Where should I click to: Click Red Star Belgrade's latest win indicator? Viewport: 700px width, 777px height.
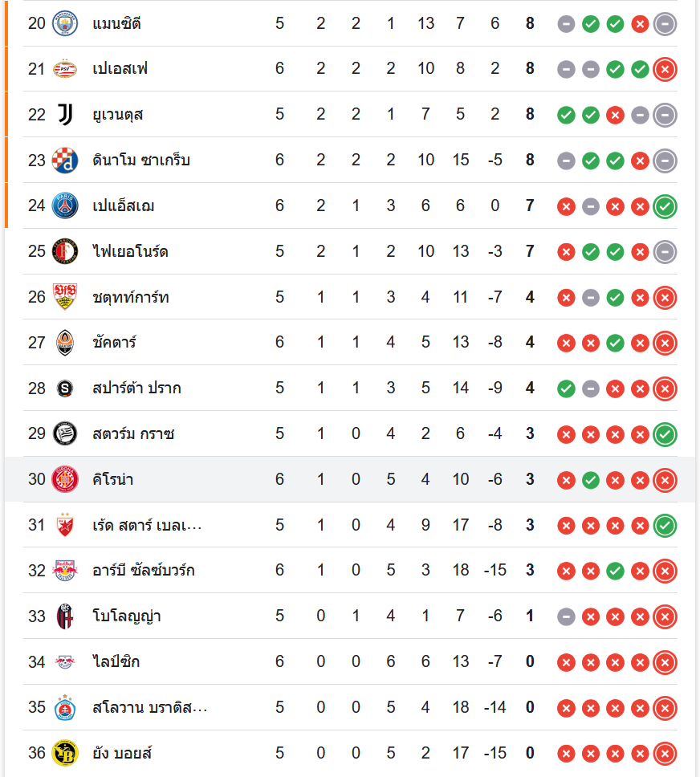tap(665, 526)
